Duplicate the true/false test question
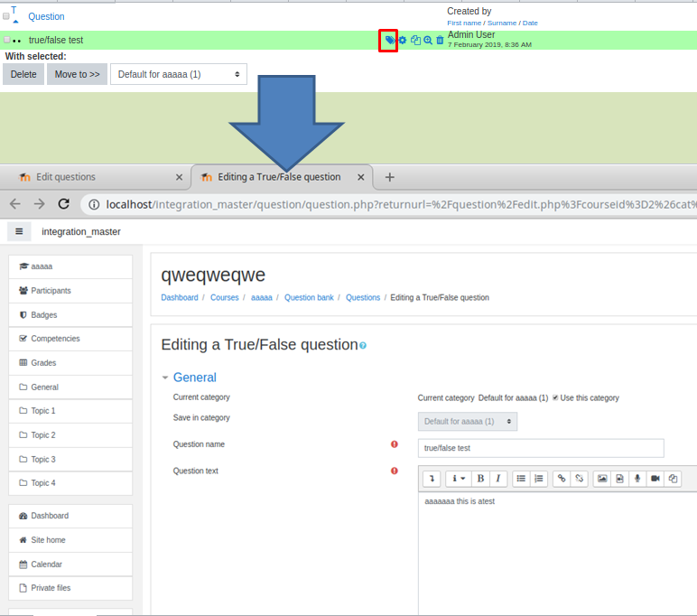This screenshot has height=616, width=697. (415, 40)
